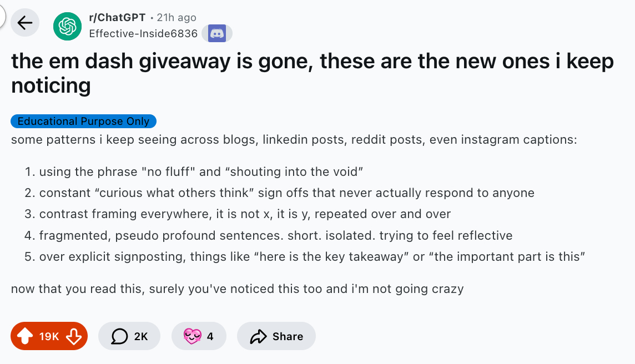Give an award via the heart icon
This screenshot has height=364, width=635.
(192, 336)
